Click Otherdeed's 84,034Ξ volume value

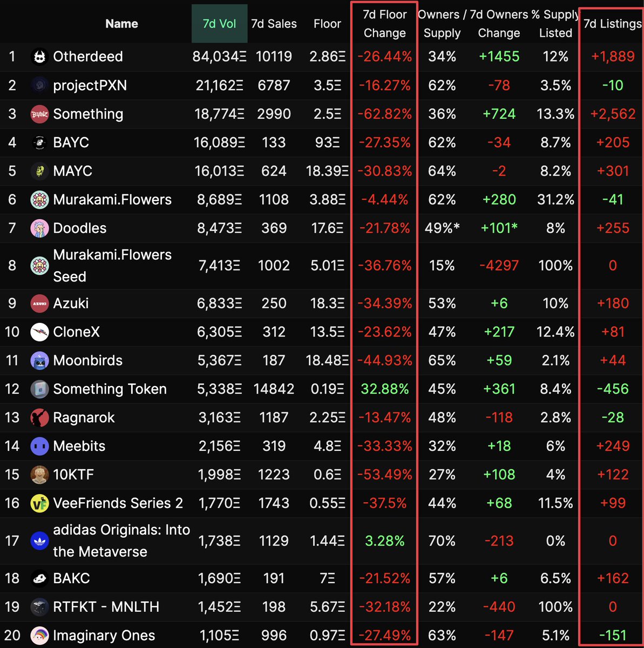[219, 57]
